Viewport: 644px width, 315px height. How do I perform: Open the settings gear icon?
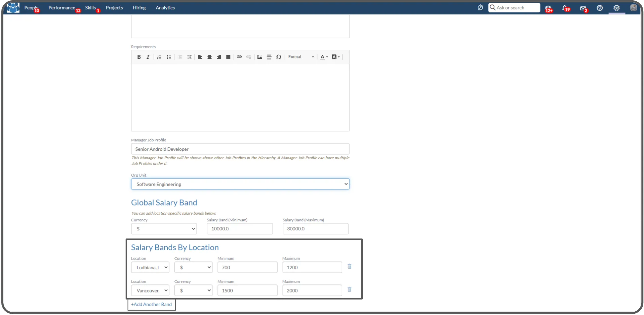tap(616, 8)
